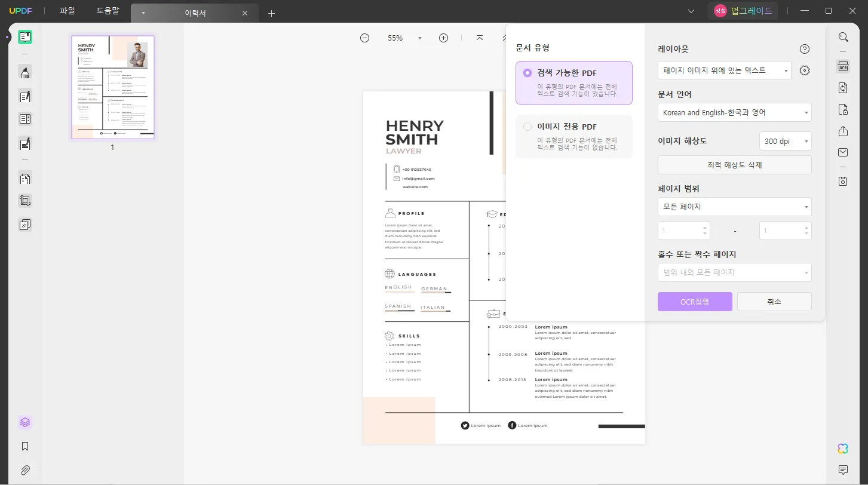
Task: Open the Bookmark panel icon
Action: point(24,446)
